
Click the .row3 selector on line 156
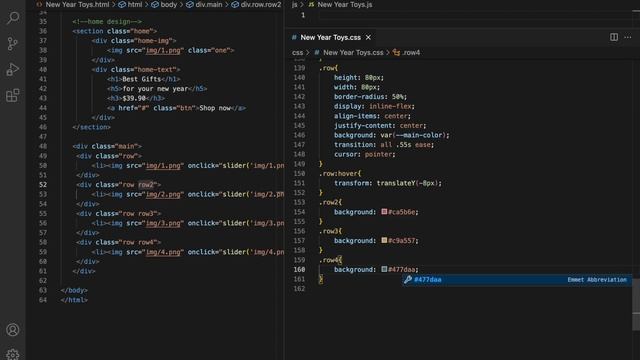(329, 231)
